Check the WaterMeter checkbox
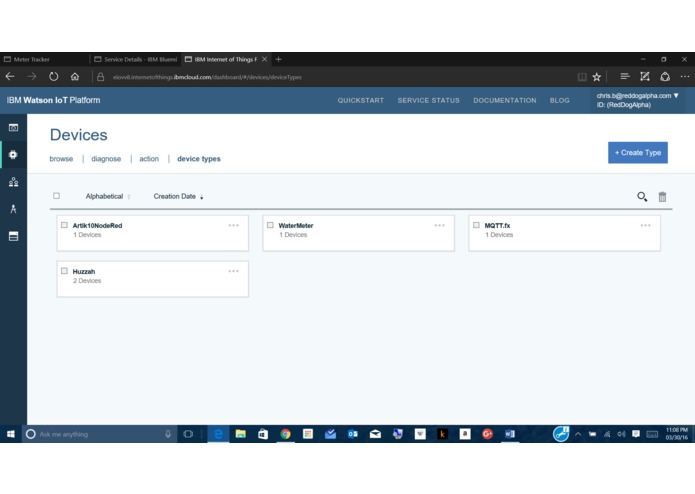Viewport: 695px width, 494px height. tap(270, 225)
